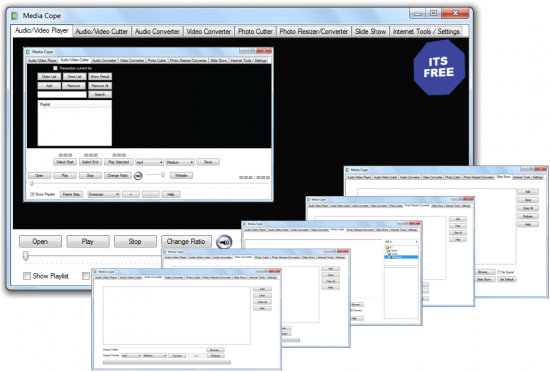
Task: Switch to Slide Show tab in main window
Action: point(370,32)
